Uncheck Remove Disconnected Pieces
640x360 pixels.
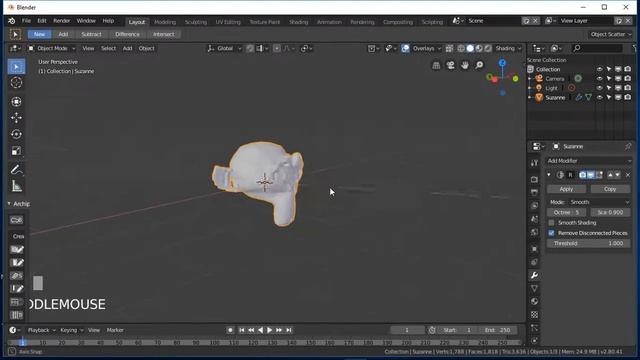tap(551, 233)
